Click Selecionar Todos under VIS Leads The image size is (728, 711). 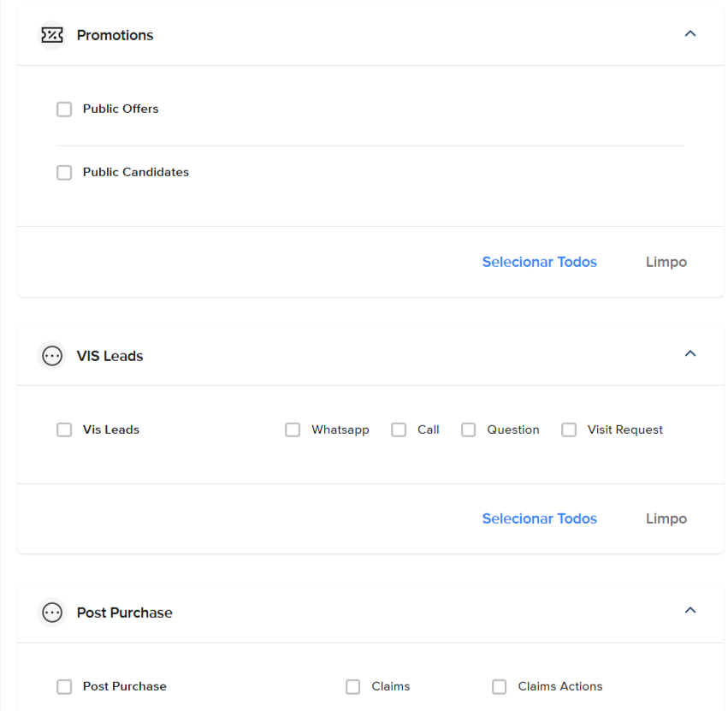coord(540,518)
